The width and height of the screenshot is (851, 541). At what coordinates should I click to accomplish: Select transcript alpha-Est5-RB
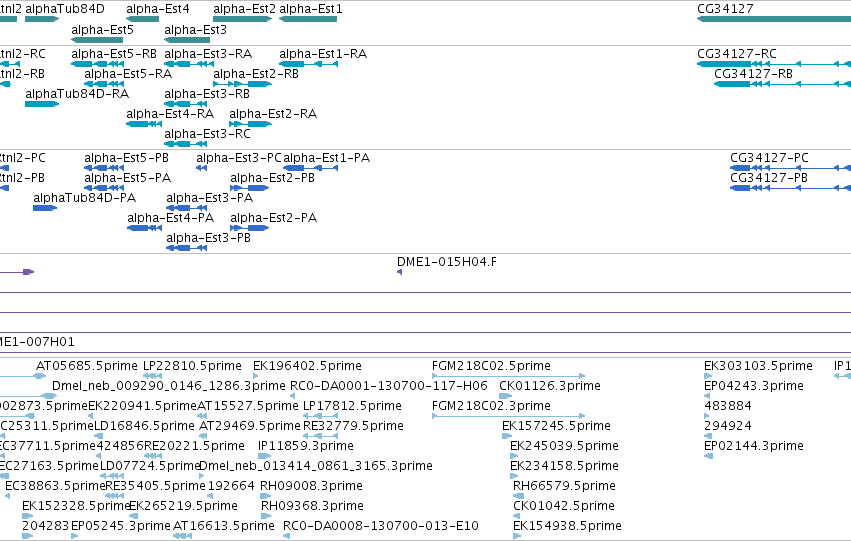coord(98,64)
